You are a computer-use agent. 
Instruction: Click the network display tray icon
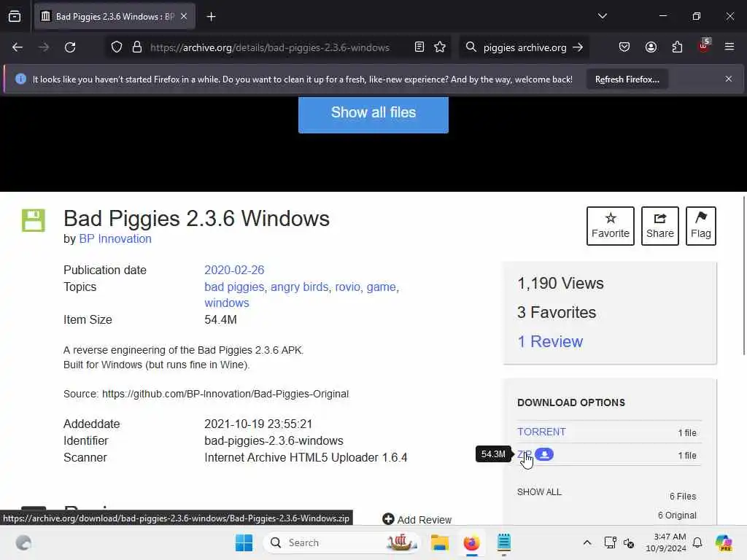[x=610, y=542]
